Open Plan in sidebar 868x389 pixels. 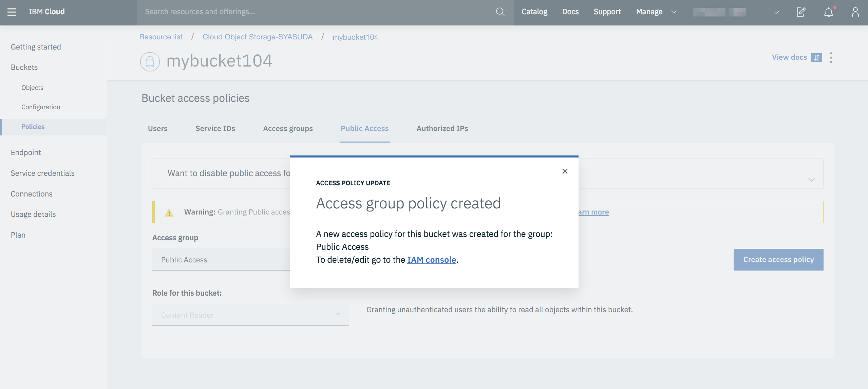click(18, 235)
